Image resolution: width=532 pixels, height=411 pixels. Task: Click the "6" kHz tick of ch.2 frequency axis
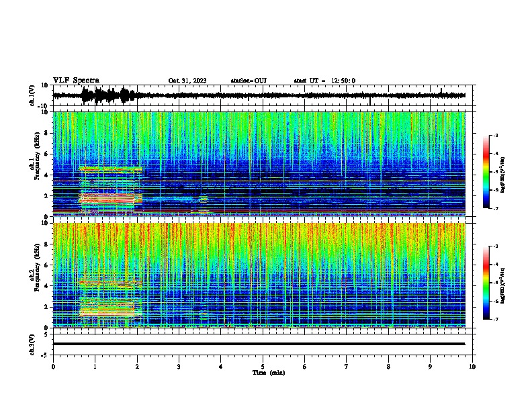pyautogui.click(x=46, y=265)
